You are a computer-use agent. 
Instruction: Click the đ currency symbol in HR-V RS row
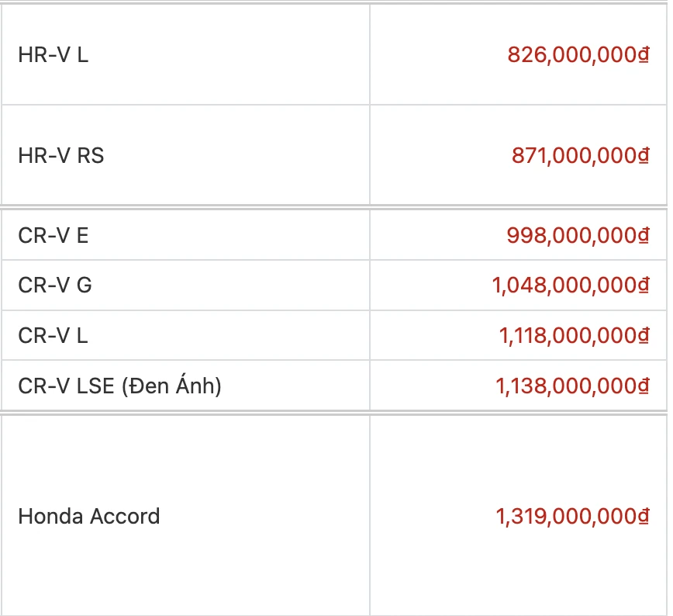pyautogui.click(x=644, y=156)
